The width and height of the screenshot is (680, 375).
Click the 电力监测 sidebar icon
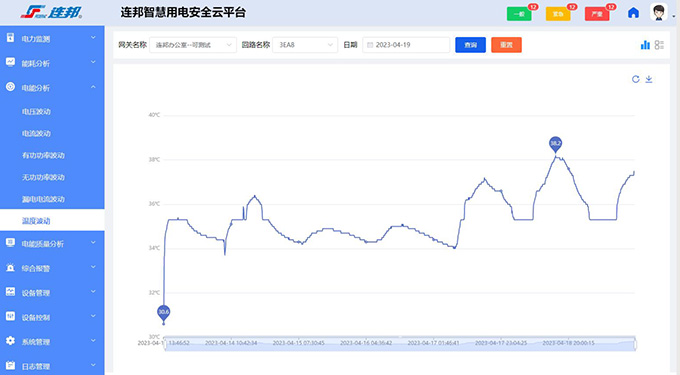(10, 38)
